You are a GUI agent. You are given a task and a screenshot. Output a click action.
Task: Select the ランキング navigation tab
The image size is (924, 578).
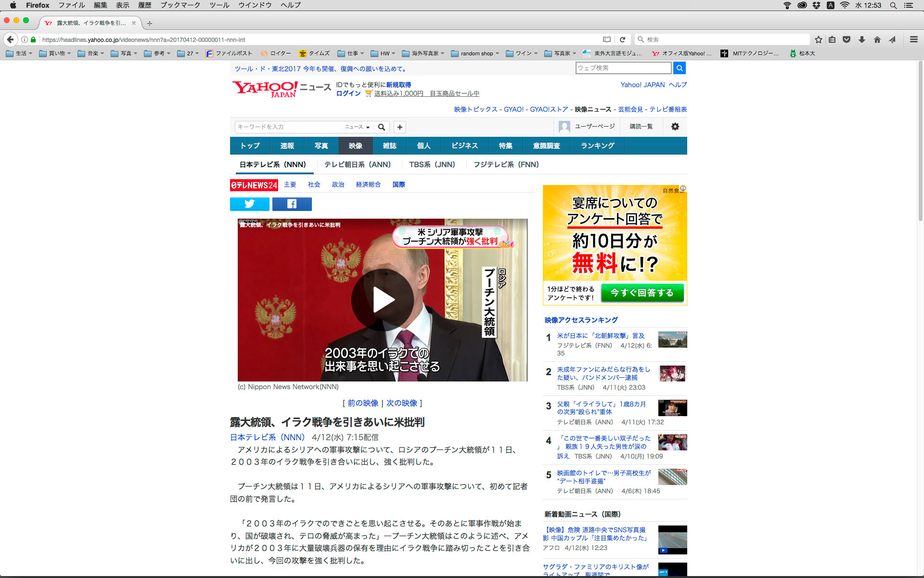(x=597, y=146)
